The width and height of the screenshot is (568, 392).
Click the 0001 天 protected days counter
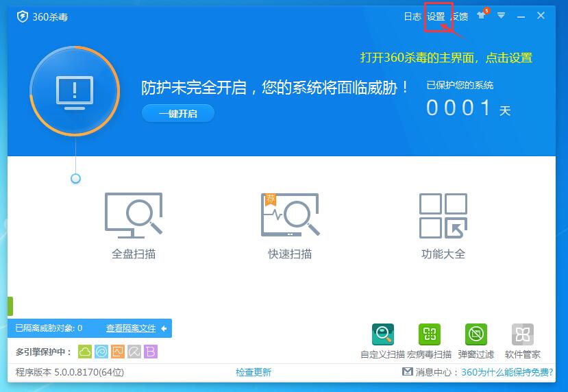pos(469,108)
